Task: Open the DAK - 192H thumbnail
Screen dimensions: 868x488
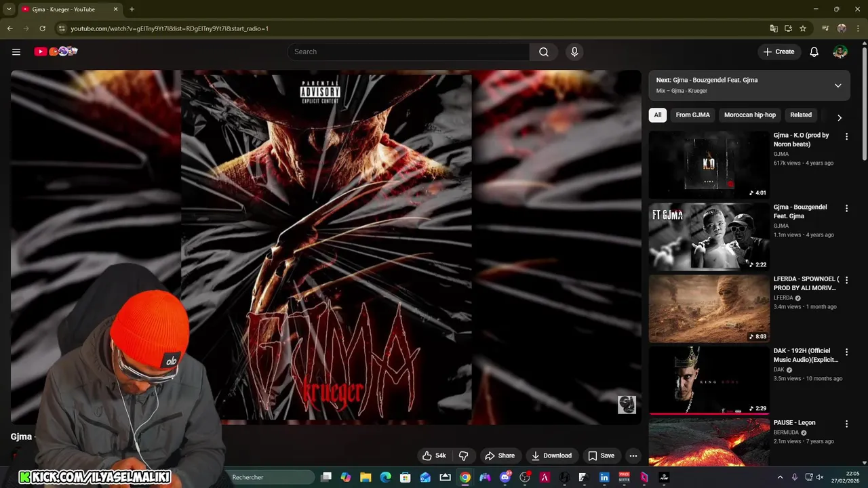Action: [x=709, y=380]
